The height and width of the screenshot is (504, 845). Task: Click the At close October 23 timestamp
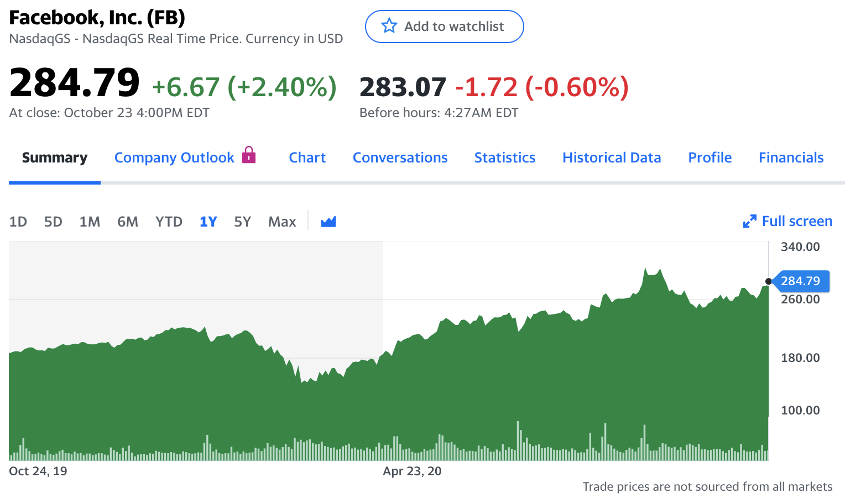tap(109, 113)
